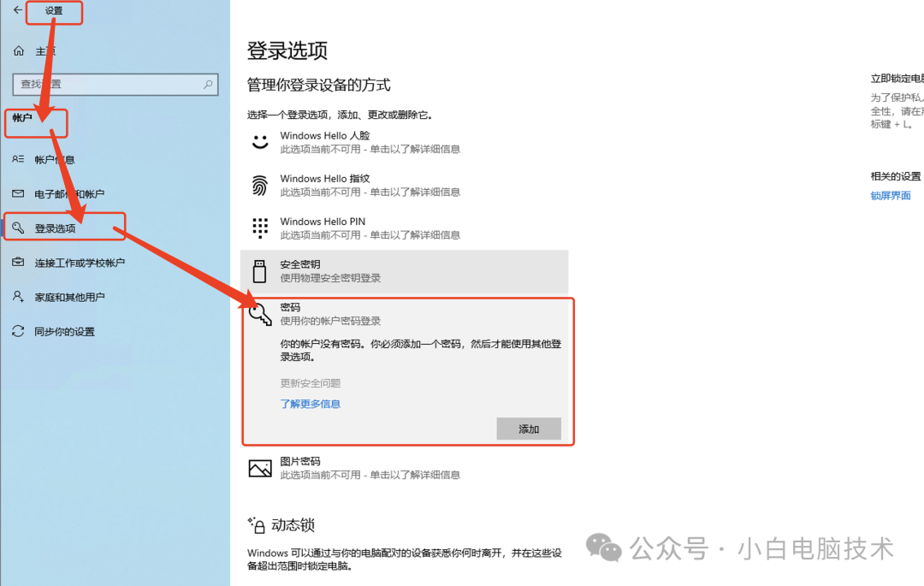
Task: Open 帐户信息 in the sidebar
Action: click(x=54, y=160)
